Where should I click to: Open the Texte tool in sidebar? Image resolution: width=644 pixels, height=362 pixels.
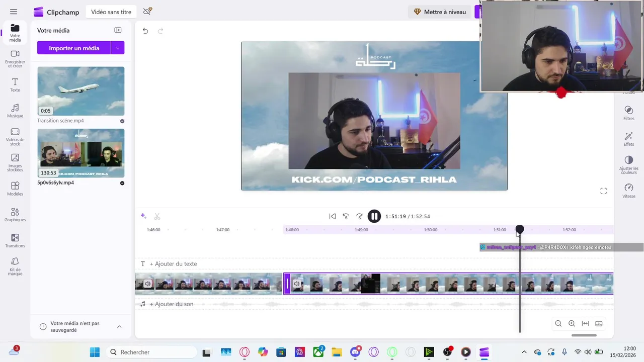[x=15, y=85]
